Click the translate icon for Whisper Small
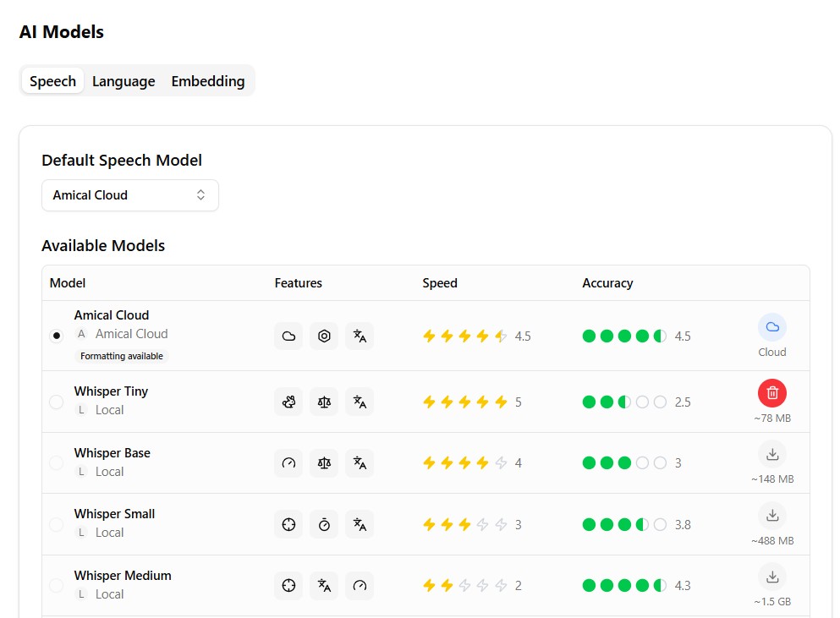 tap(360, 524)
